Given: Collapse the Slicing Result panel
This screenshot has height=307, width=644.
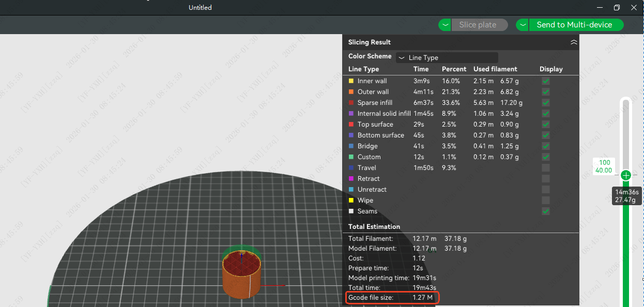Looking at the screenshot, I should tap(574, 42).
